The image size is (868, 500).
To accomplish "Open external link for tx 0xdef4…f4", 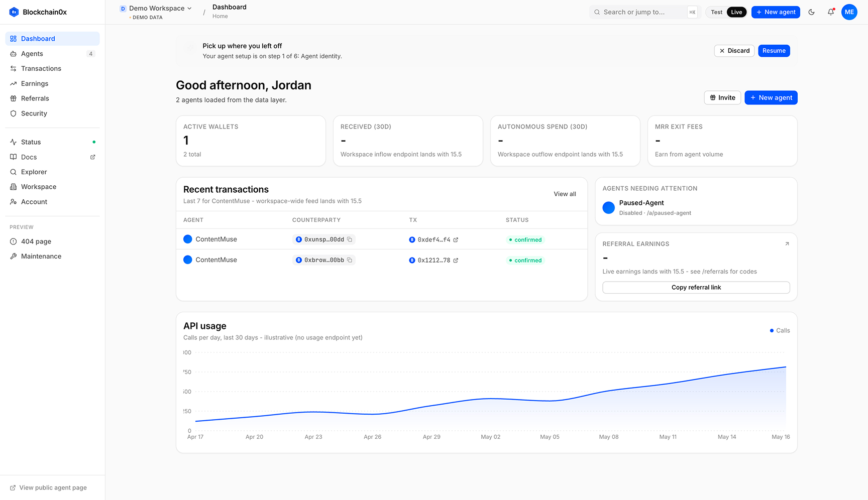I will [x=456, y=240].
